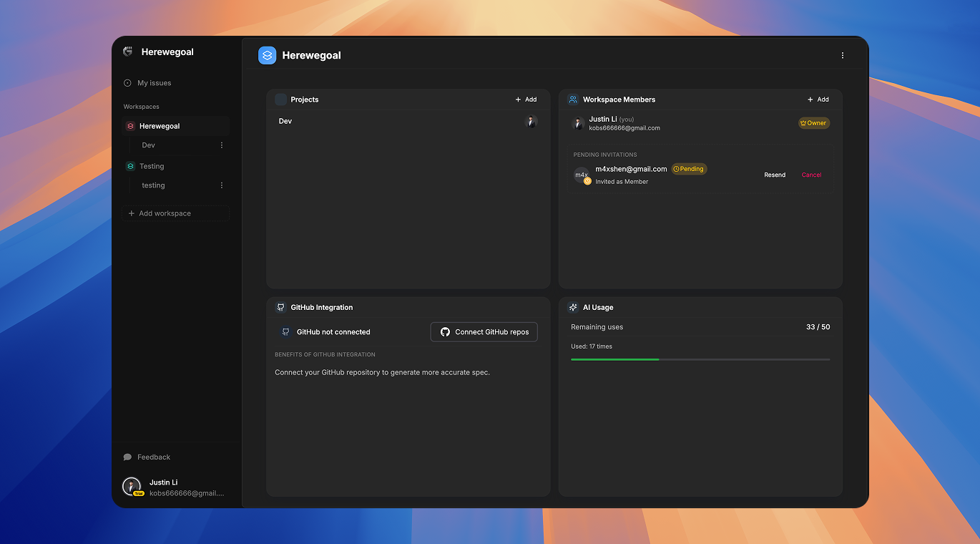Click the Add workspace button
Viewport: 980px width, 544px height.
[x=175, y=213]
